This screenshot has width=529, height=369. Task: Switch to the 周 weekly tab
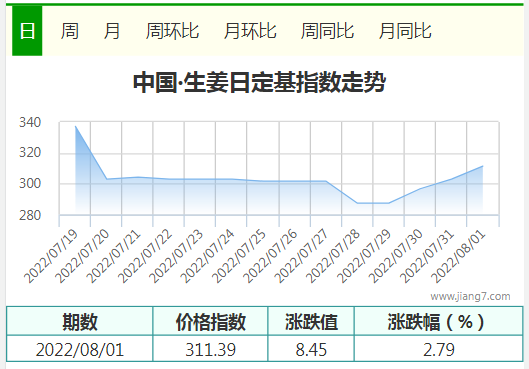70,31
